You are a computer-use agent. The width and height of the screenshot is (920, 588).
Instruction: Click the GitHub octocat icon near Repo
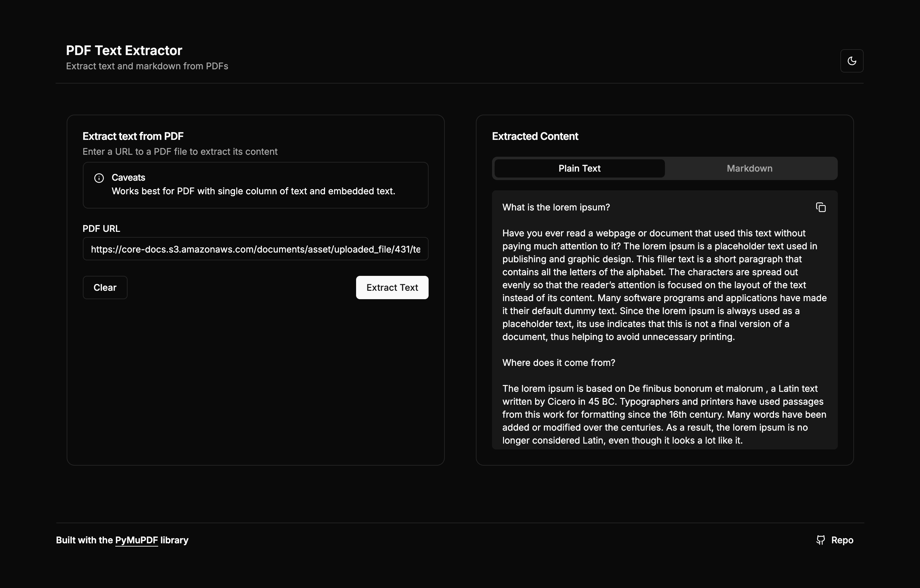[x=820, y=540]
